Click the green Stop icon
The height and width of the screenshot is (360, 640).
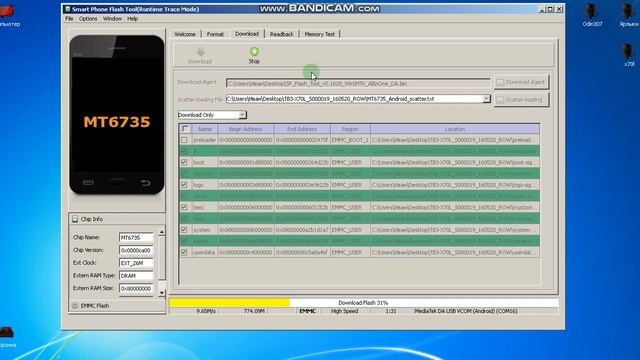pos(254,51)
